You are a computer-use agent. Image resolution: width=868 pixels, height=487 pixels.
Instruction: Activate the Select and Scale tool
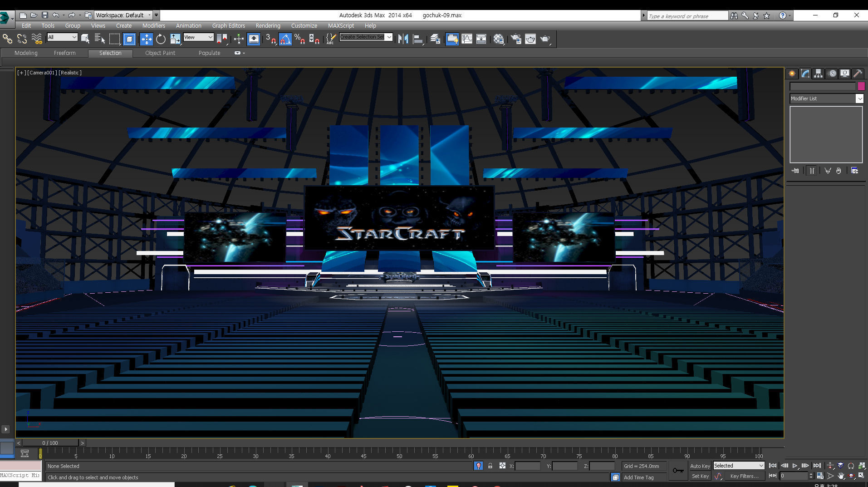pos(175,39)
